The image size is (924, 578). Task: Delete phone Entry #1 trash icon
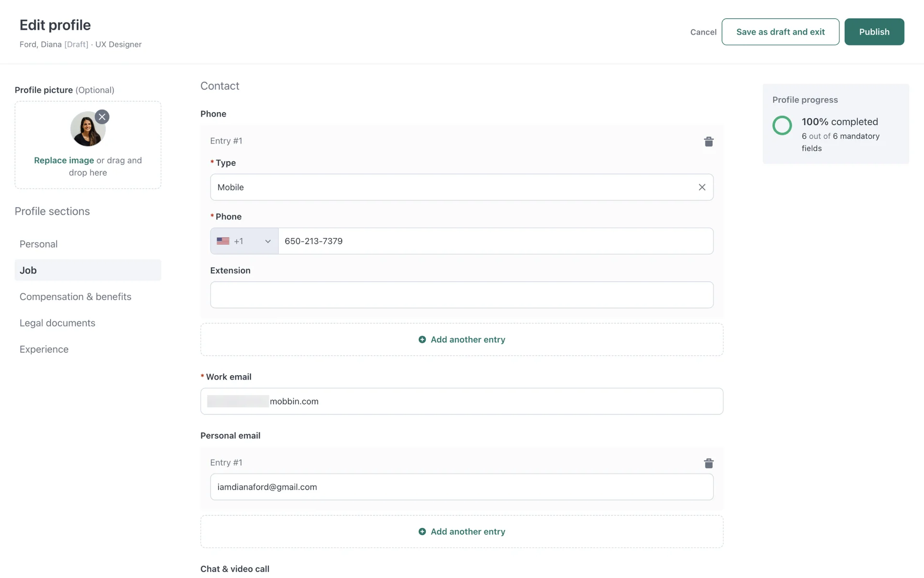tap(708, 142)
